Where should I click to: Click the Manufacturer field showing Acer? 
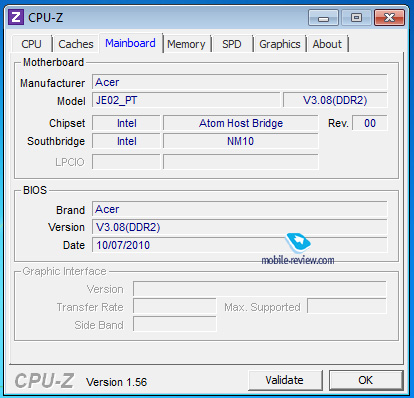coord(240,82)
